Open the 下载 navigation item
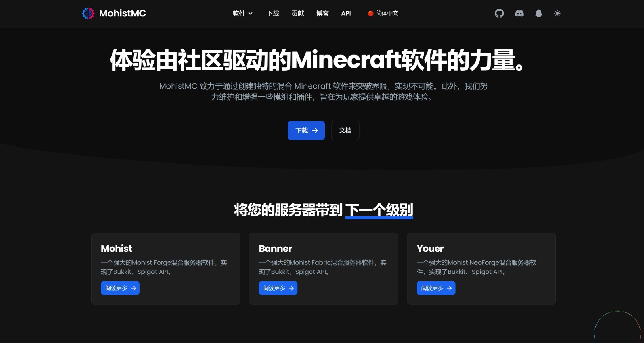 point(273,13)
